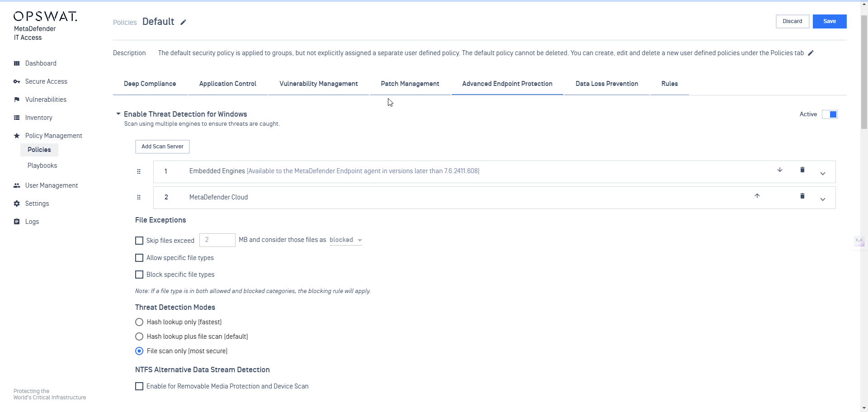The image size is (868, 412).
Task: Move Embedded Engines down with arrow
Action: tap(780, 170)
